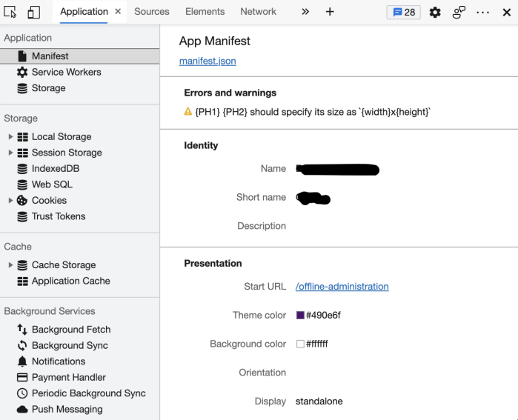Follow the /offline-administration Start URL link
Viewport: 518px width, 420px height.
(342, 287)
